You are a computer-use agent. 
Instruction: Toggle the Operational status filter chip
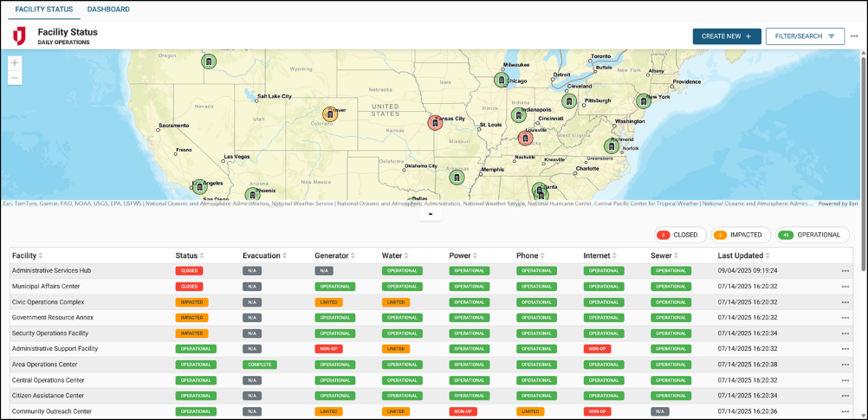pos(812,235)
